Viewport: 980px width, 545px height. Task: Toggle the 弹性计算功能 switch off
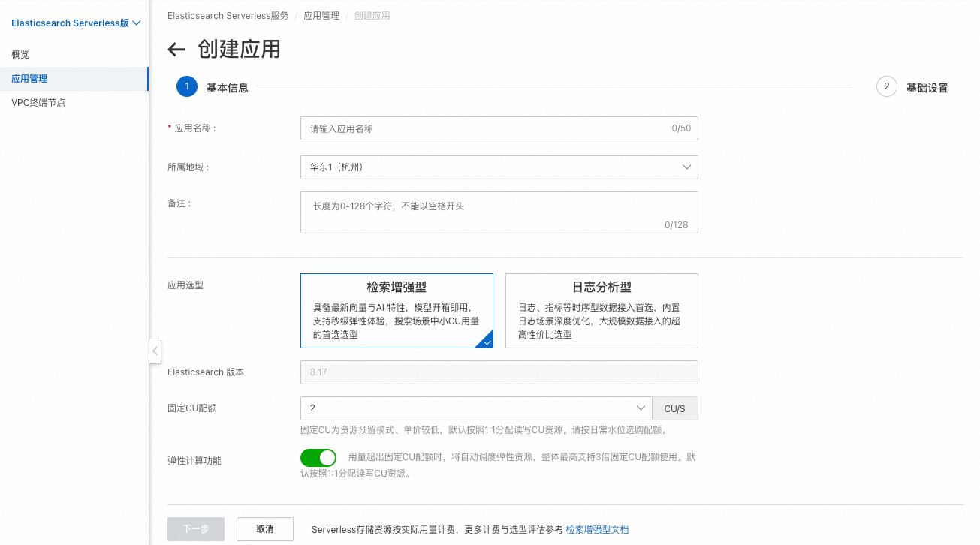(318, 458)
